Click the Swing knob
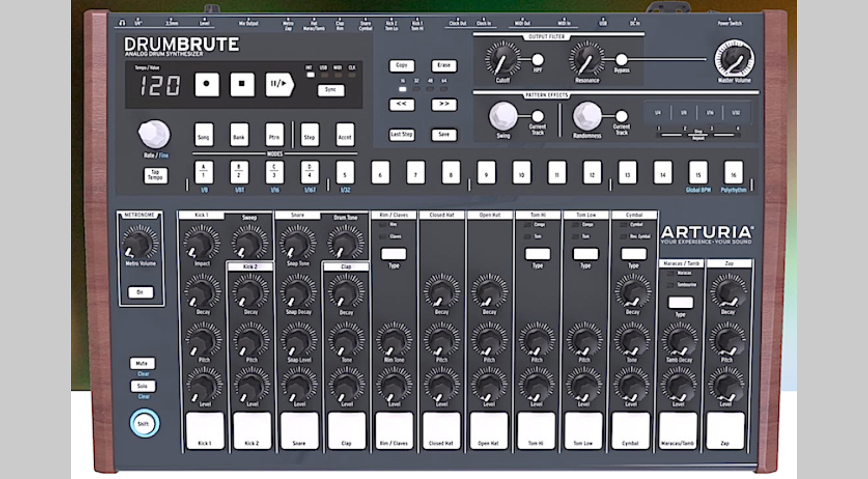Viewport: 868px width, 479px height. (503, 116)
